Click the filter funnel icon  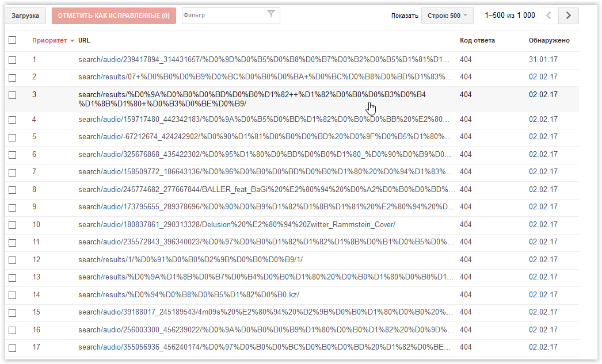tap(271, 15)
